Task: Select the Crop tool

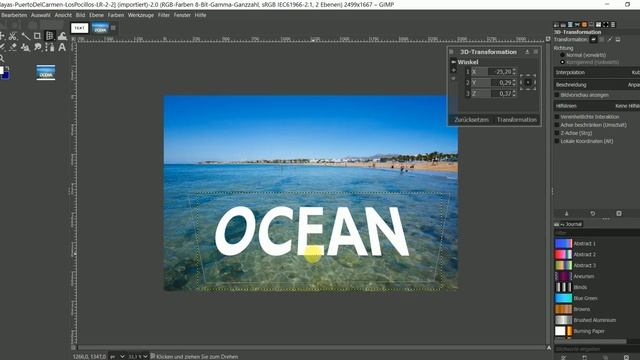Action: coord(37,36)
